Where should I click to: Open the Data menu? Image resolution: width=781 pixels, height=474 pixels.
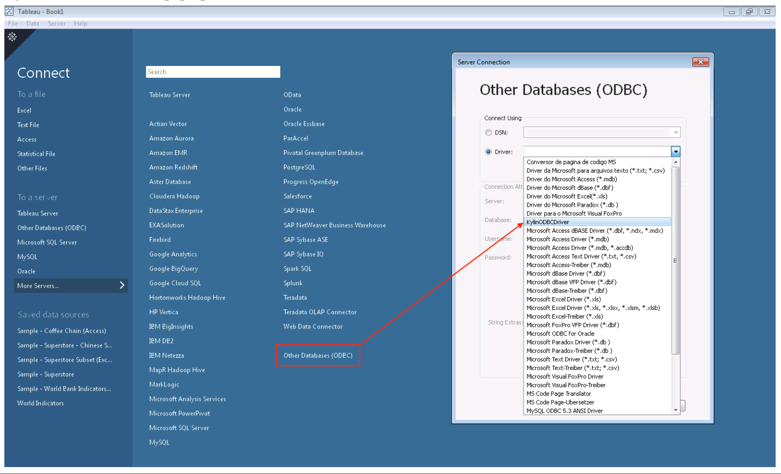[x=32, y=23]
